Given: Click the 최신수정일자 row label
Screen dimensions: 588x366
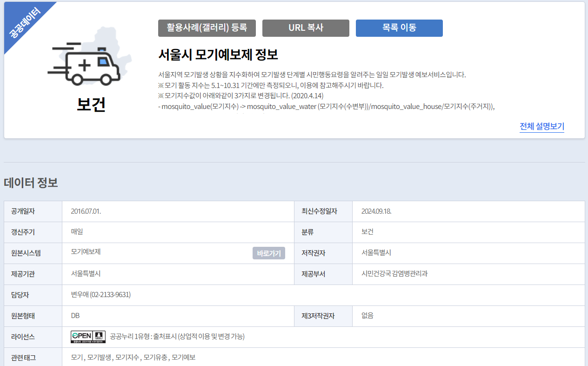Looking at the screenshot, I should click(x=319, y=211).
